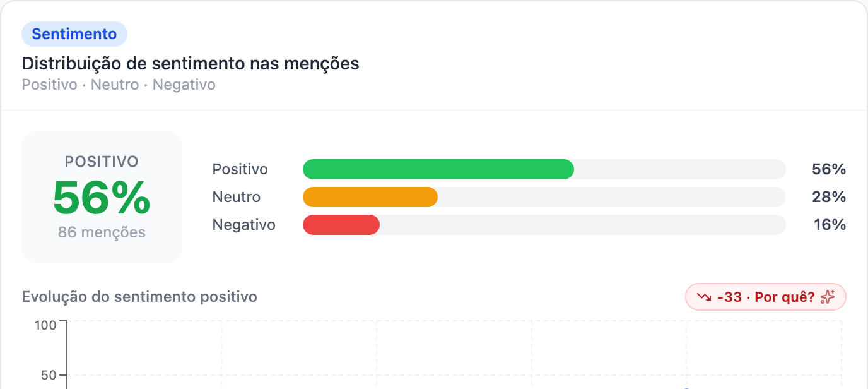
Task: Click the Negativo row label
Action: [244, 225]
